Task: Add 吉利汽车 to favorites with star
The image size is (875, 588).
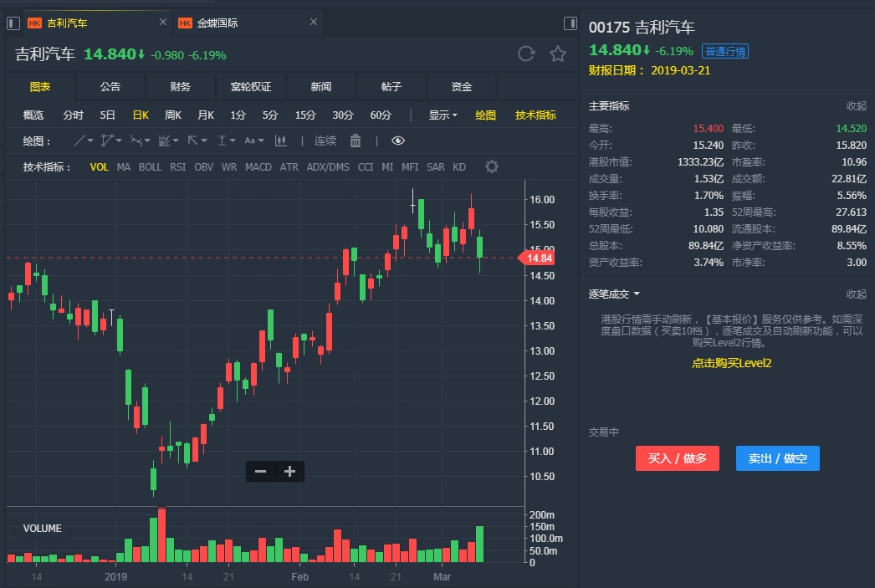Action: 558,54
